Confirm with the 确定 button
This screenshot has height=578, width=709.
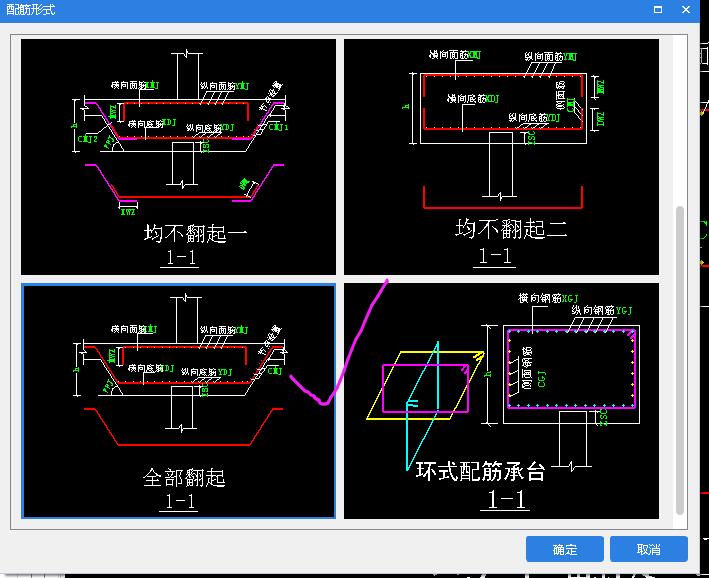click(565, 549)
